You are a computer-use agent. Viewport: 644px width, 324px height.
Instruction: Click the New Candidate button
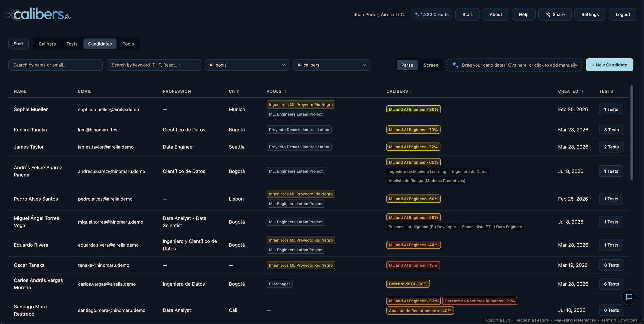(609, 65)
